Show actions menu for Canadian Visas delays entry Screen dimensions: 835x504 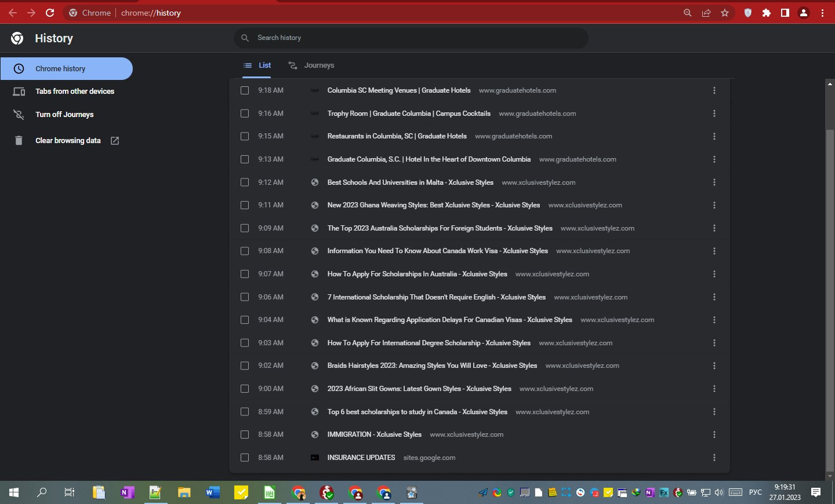[x=714, y=320]
